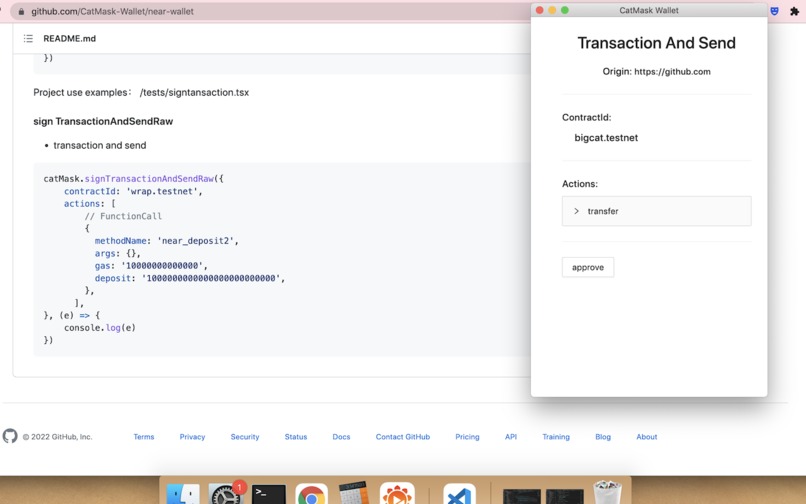This screenshot has height=504, width=806.
Task: Launch Visual Studio Code from the dock
Action: tap(460, 494)
